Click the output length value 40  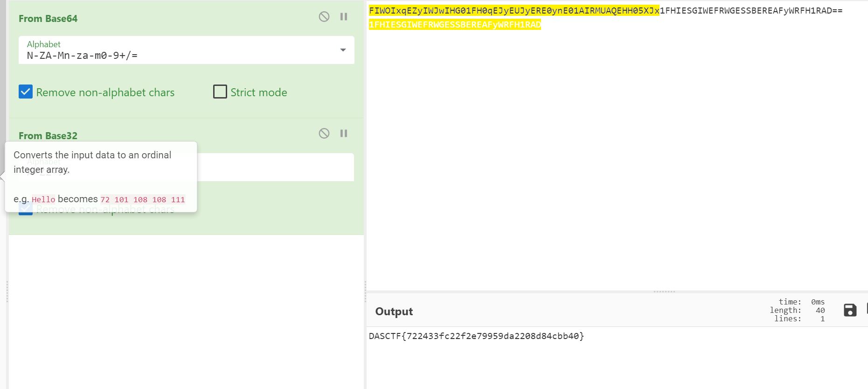[820, 310]
